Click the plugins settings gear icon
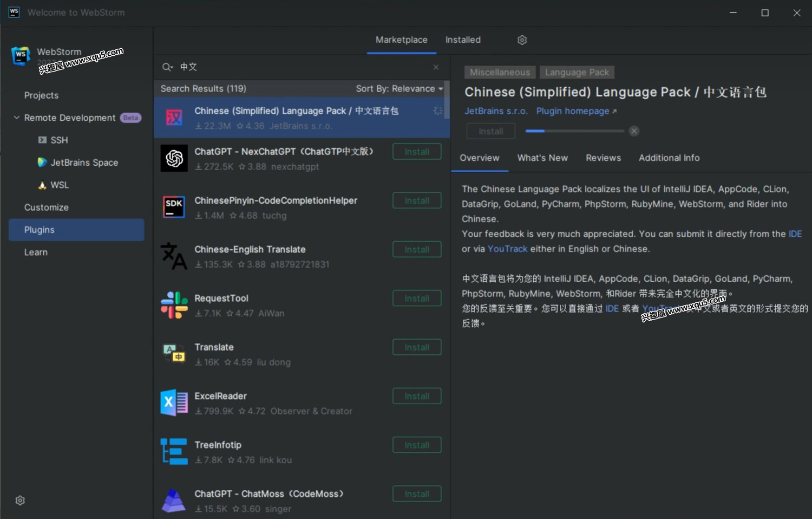Screen dimensions: 812x519 click(x=522, y=40)
